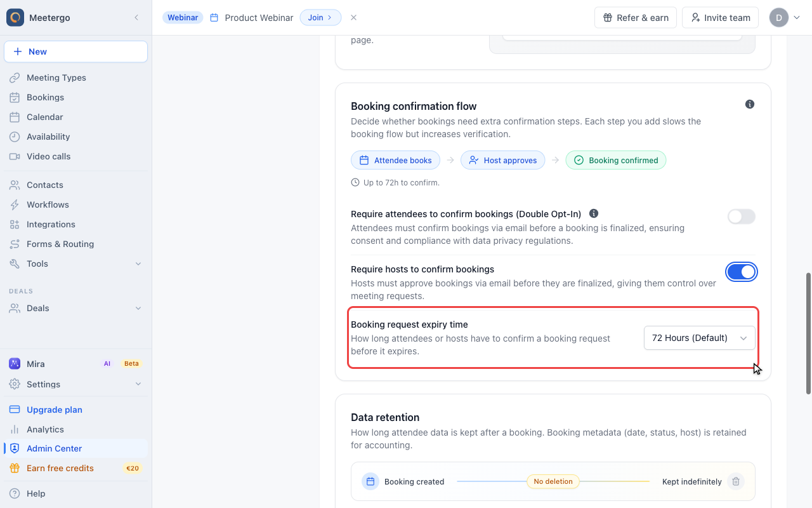This screenshot has width=812, height=508.
Task: Click the Upgrade plan link
Action: click(x=55, y=410)
